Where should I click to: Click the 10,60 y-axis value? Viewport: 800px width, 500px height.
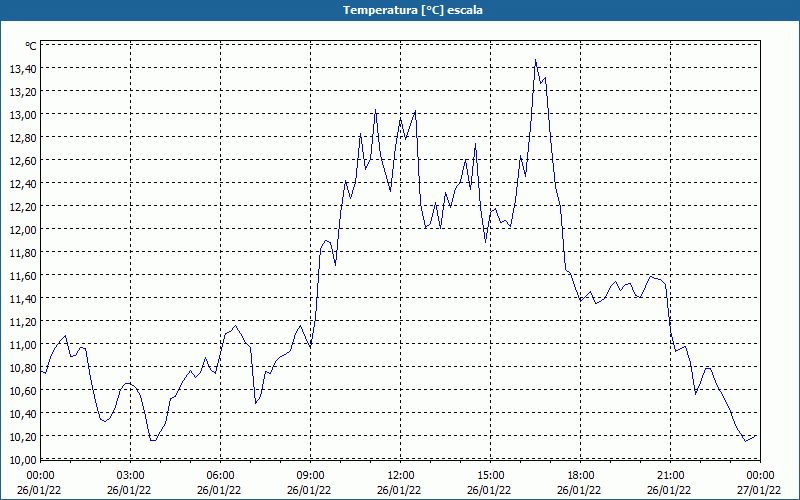click(23, 390)
